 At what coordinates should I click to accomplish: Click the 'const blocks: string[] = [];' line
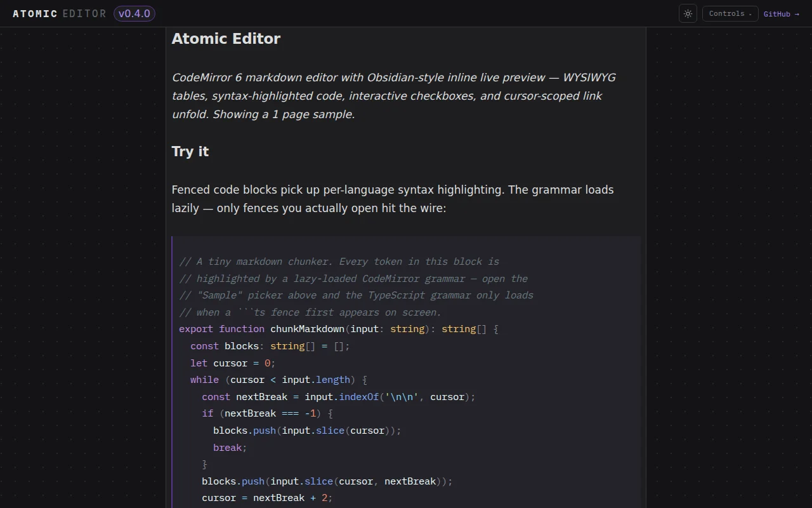pos(270,346)
